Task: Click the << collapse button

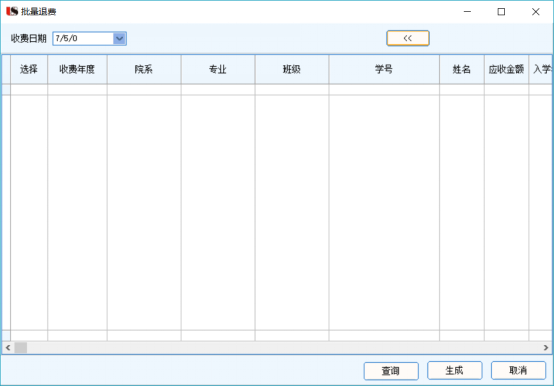Action: tap(408, 38)
